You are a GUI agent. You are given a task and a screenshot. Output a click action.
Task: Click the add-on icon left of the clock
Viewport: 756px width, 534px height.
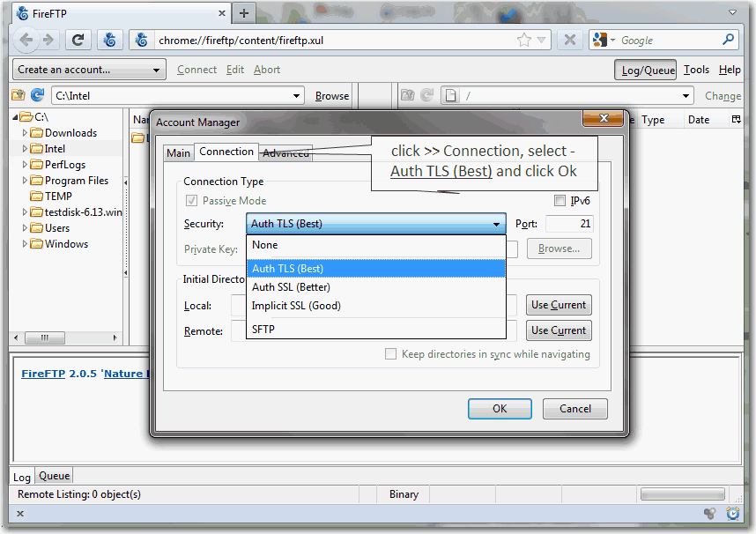click(x=709, y=514)
